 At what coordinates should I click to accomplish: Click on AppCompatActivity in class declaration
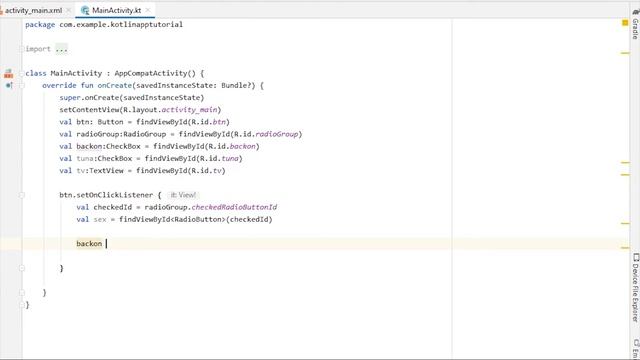151,73
